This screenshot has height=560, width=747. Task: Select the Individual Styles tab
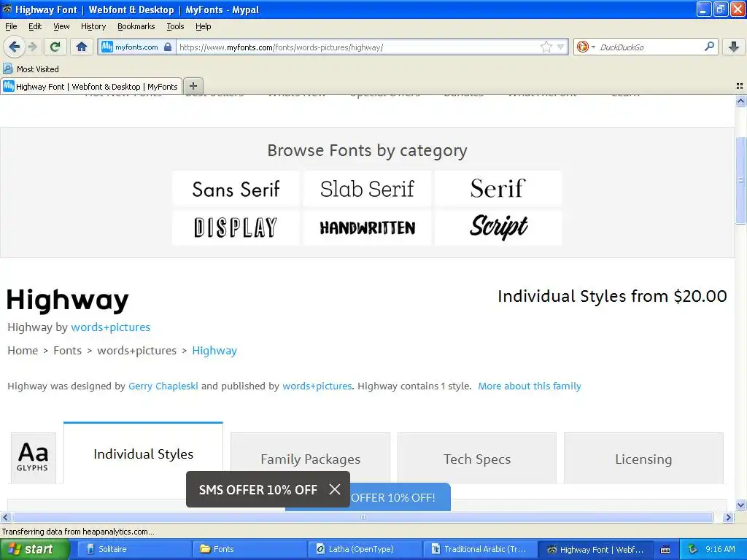pyautogui.click(x=143, y=454)
